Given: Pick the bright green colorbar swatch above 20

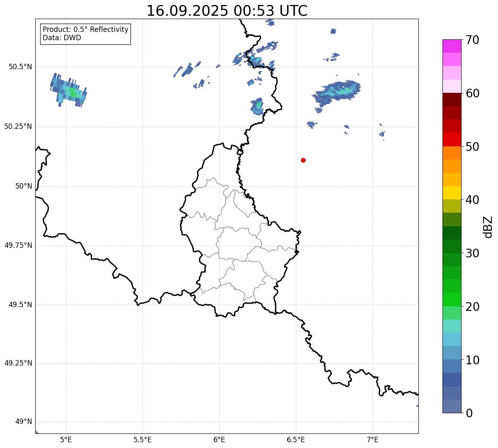Looking at the screenshot, I should [x=452, y=299].
